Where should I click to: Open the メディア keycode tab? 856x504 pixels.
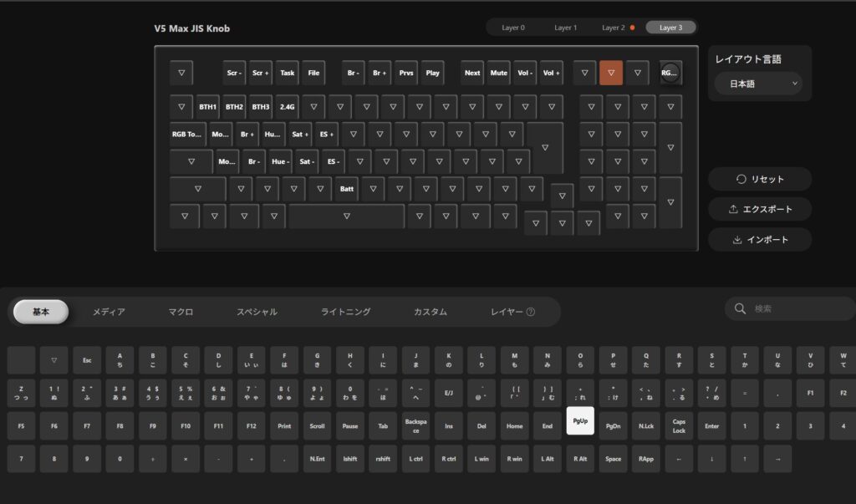point(109,312)
